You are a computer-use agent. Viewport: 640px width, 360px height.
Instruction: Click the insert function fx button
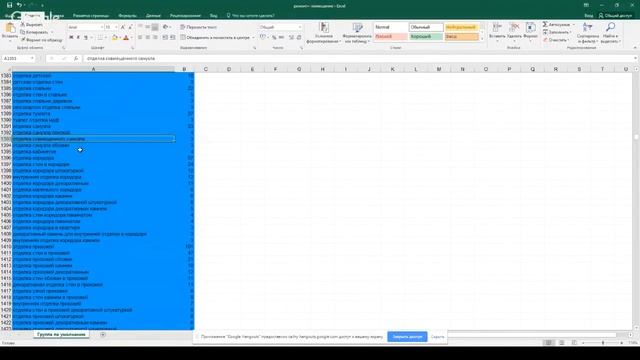pyautogui.click(x=76, y=58)
